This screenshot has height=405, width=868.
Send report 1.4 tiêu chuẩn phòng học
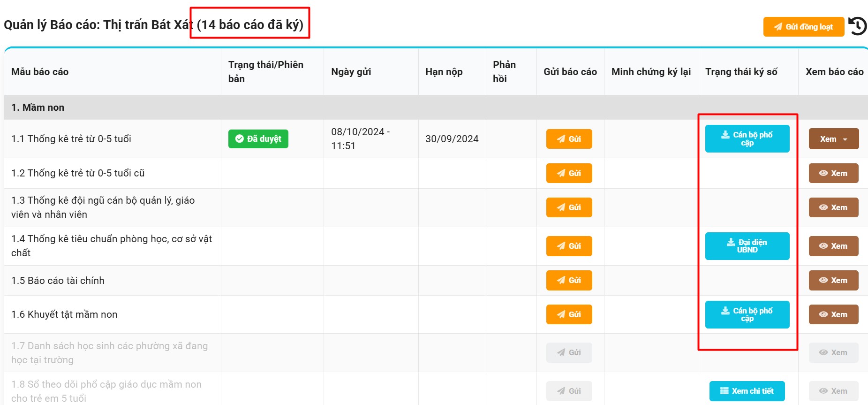[x=569, y=246]
